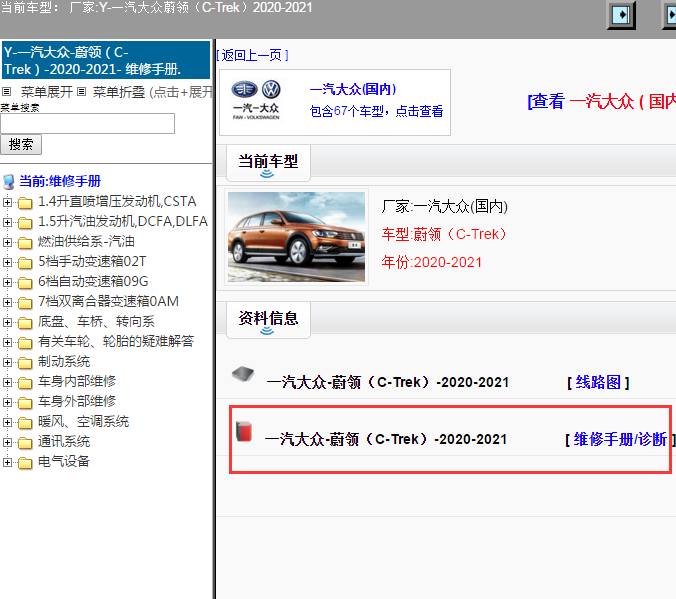Click folder icon beside 燃油供给系-汽油
This screenshot has height=599, width=676.
pos(25,242)
